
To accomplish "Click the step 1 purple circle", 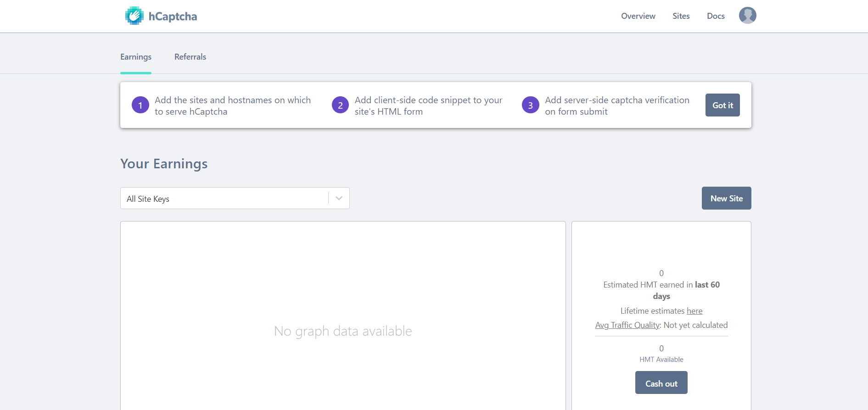I will [x=140, y=105].
